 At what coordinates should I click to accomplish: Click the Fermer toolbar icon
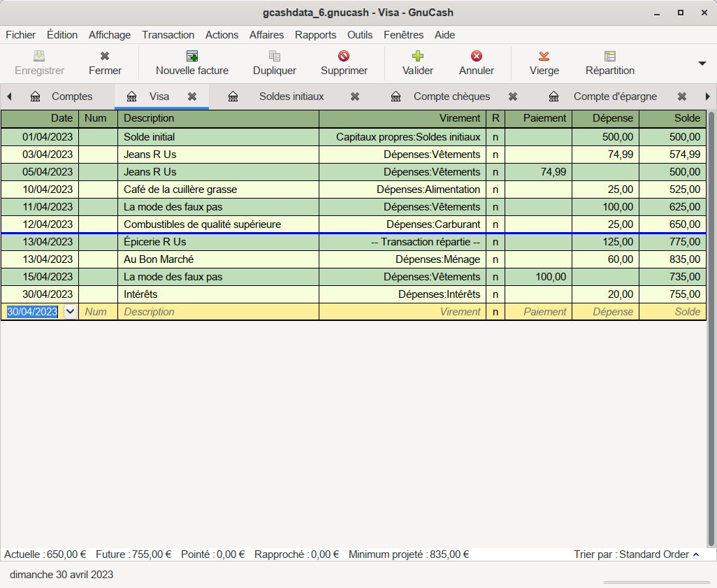(105, 56)
